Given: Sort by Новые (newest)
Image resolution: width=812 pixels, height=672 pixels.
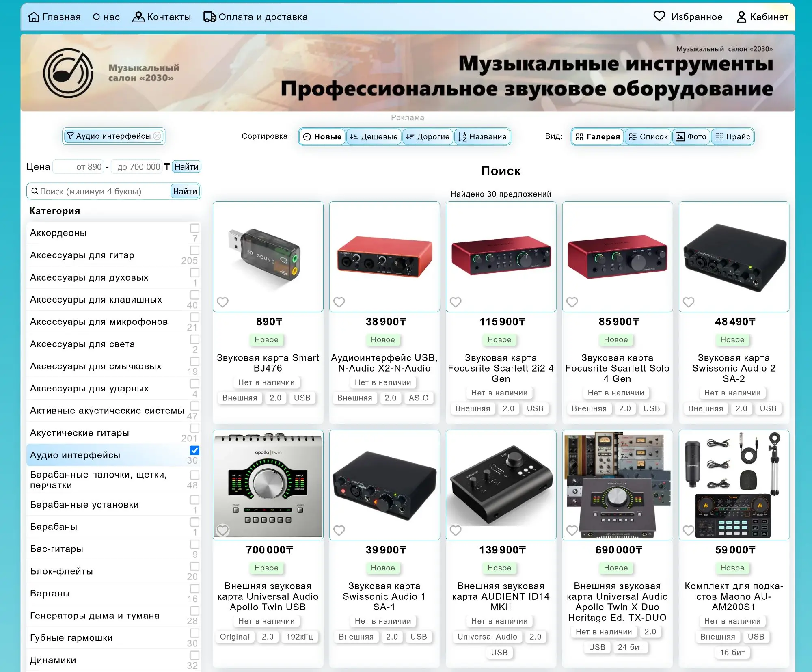Looking at the screenshot, I should point(322,137).
